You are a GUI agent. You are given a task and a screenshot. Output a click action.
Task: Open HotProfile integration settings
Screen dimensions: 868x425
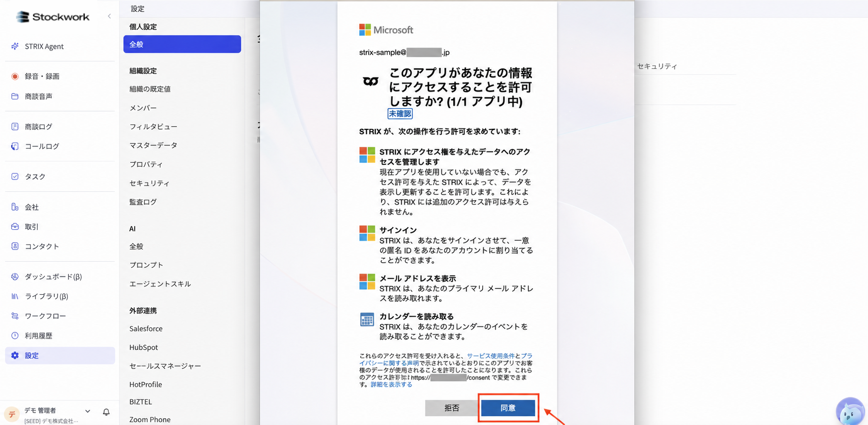[x=146, y=384]
